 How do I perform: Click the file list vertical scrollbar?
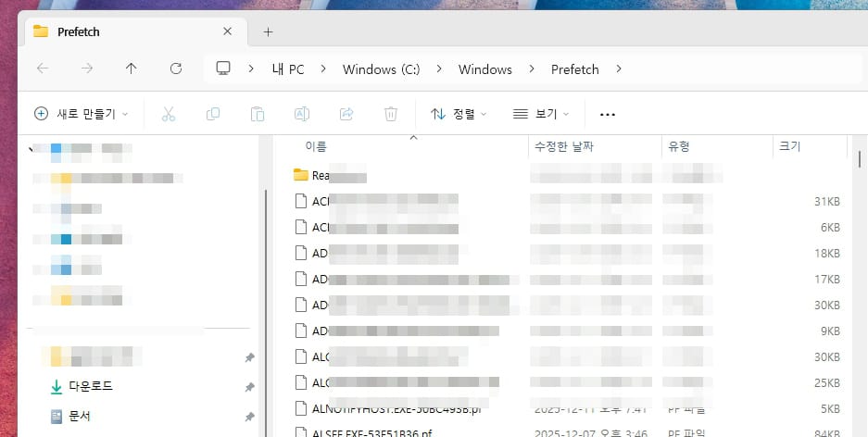[x=860, y=158]
